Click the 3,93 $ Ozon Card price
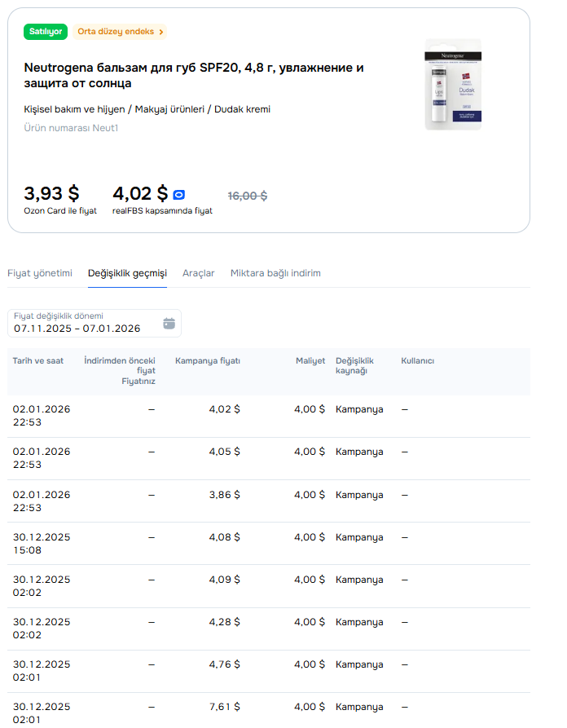Screen dimensions: 567x728 point(51,193)
